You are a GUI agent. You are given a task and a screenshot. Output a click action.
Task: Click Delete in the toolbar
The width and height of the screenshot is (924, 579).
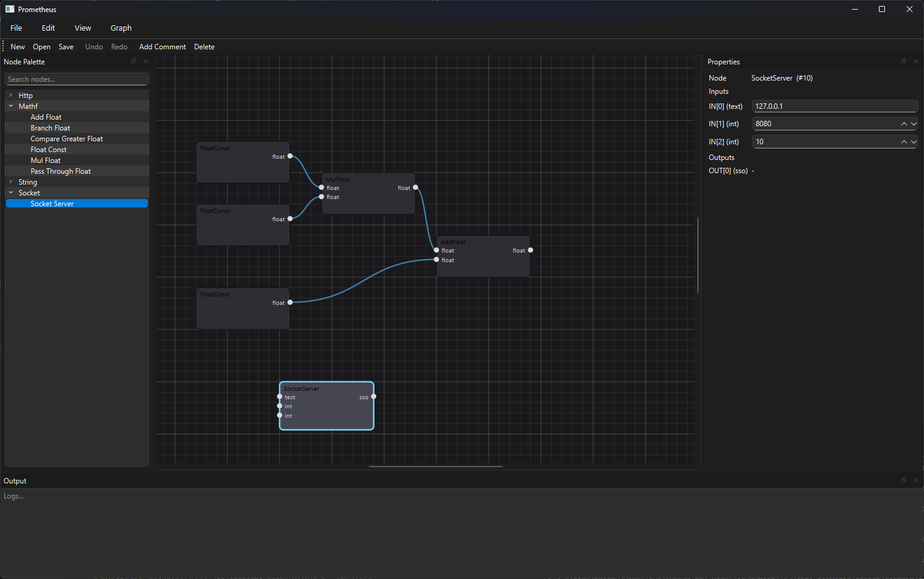204,47
